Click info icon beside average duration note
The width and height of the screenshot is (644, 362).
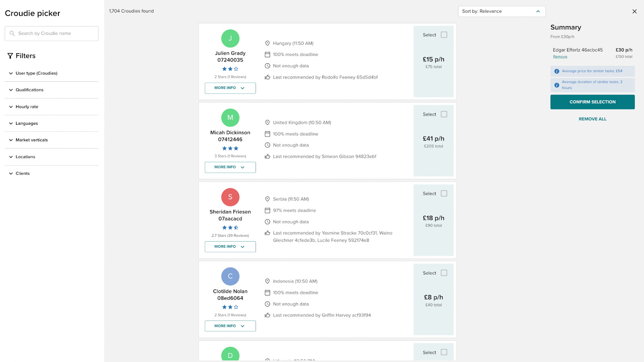[x=557, y=85]
